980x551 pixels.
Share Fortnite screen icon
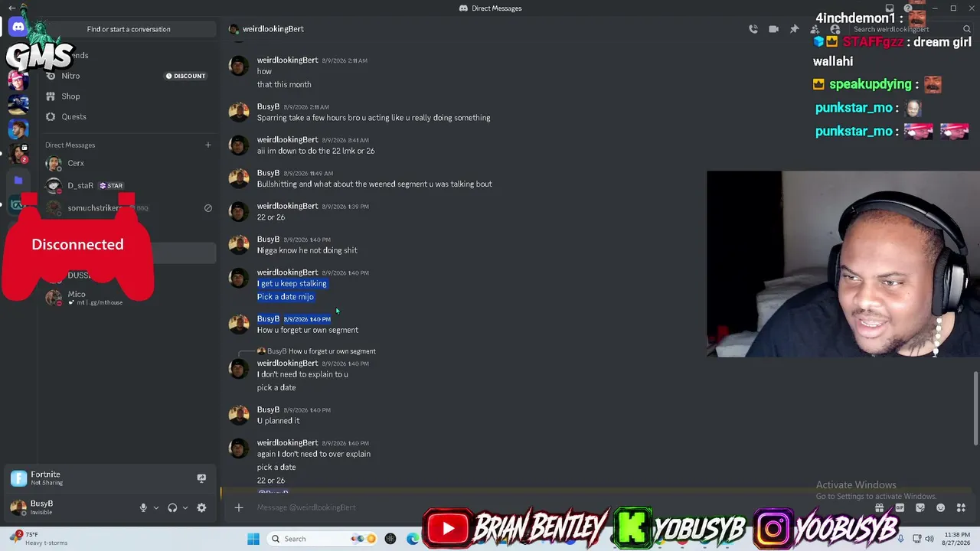201,478
